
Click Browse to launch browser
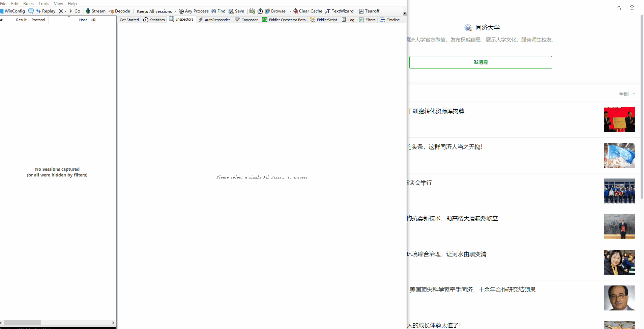click(x=275, y=11)
